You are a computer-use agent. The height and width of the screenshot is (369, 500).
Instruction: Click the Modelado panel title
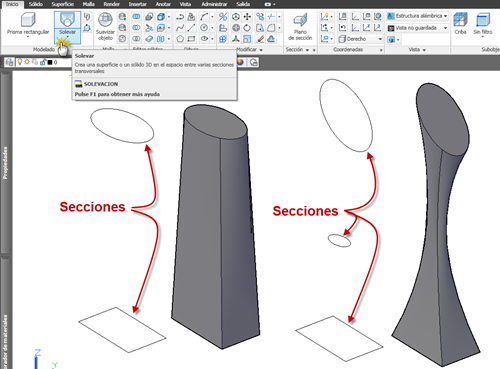coord(44,49)
